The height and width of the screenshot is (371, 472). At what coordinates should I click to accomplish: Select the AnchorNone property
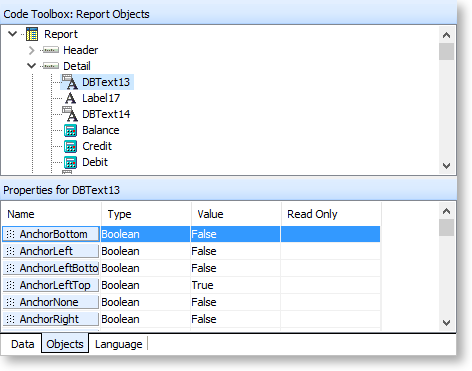tap(51, 302)
